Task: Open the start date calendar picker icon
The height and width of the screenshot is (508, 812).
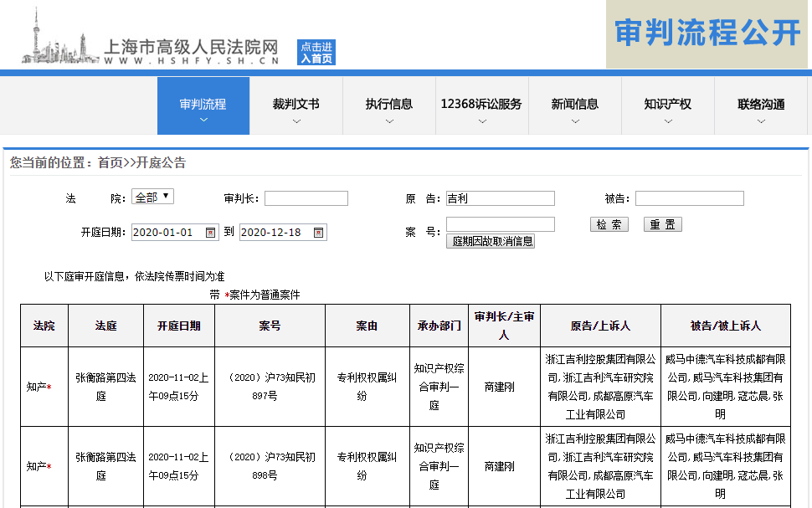Action: [211, 233]
